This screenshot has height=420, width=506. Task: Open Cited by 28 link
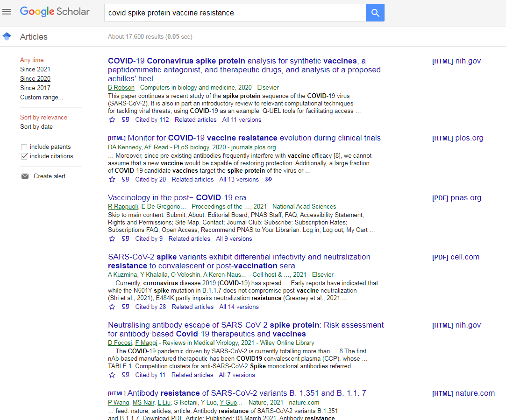[x=150, y=307]
